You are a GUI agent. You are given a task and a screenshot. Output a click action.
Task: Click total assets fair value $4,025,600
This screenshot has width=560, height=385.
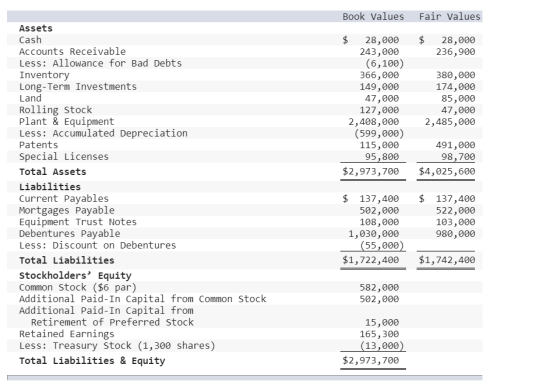click(447, 171)
